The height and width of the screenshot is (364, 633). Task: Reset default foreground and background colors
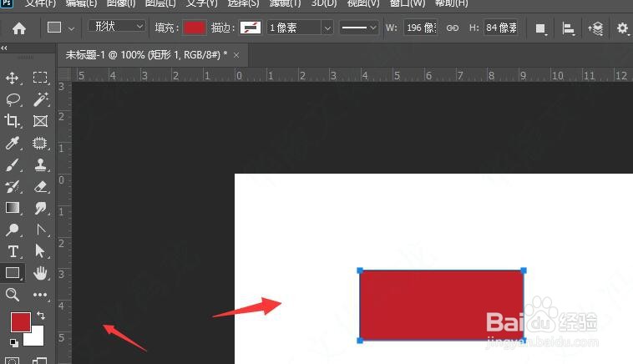[x=13, y=342]
